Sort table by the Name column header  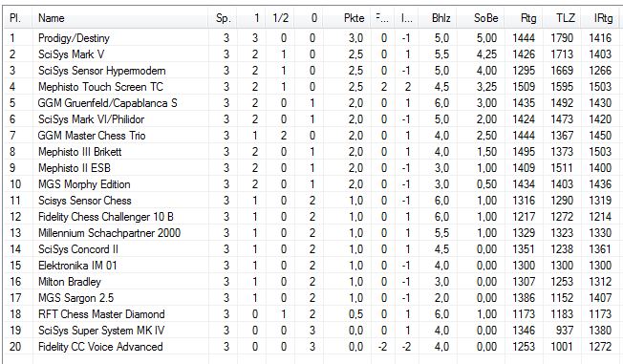pos(120,18)
